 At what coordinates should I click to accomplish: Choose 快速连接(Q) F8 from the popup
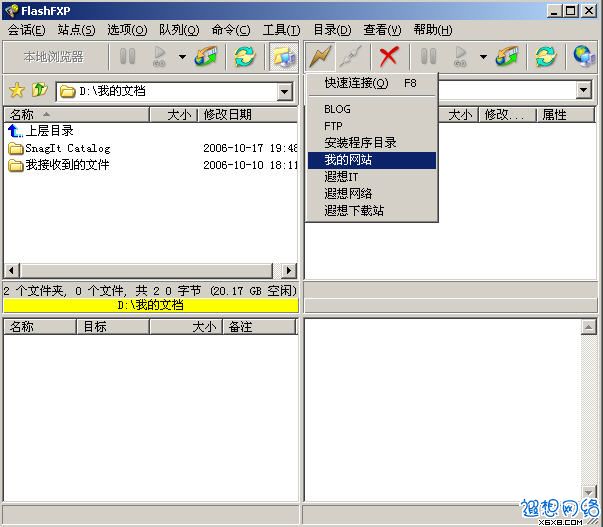click(372, 83)
